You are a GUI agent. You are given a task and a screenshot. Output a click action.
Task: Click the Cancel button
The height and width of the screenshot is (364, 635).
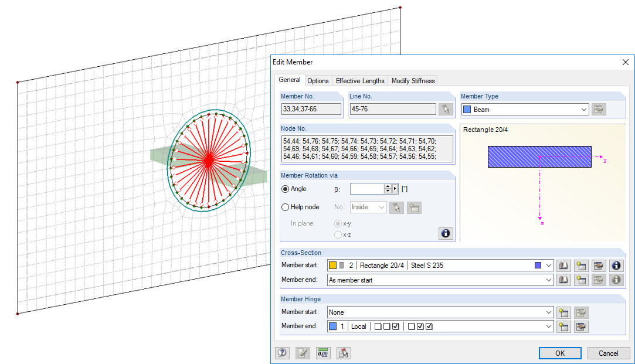click(608, 353)
